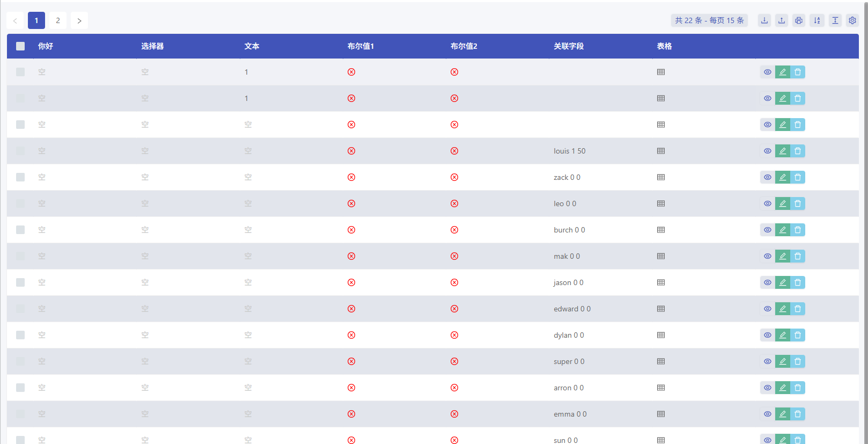
Task: Toggle row height density icon
Action: coord(835,20)
